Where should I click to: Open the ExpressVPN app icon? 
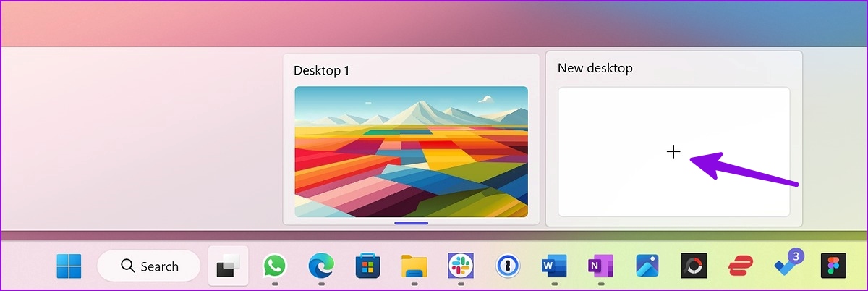741,266
